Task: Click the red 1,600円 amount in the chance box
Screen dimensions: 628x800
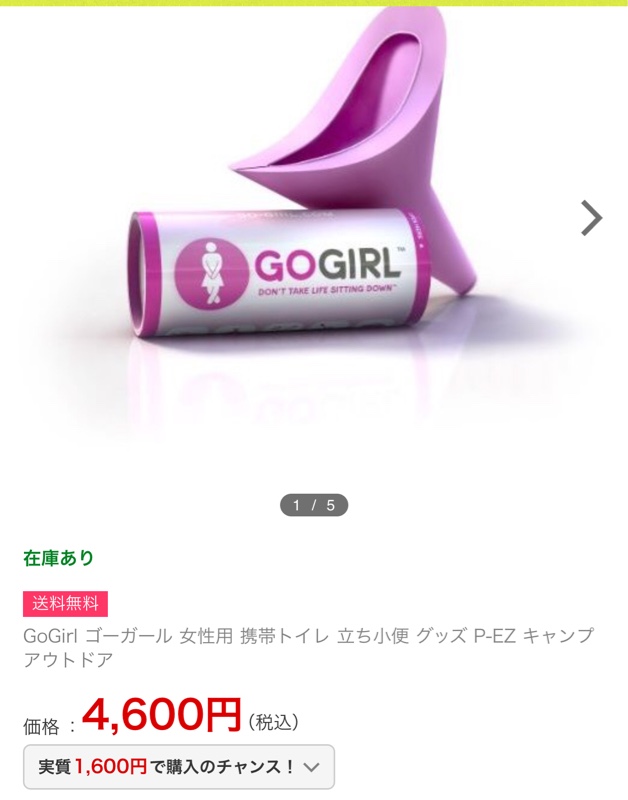Action: (x=111, y=767)
